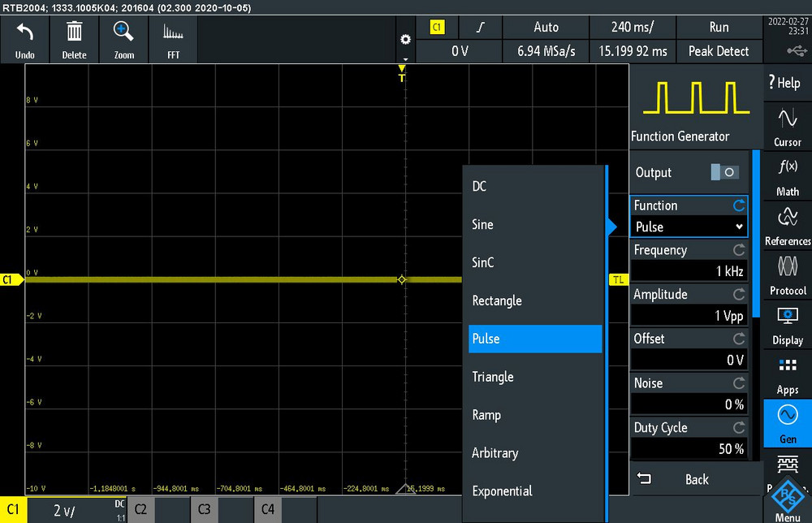Open Help from the sidebar

[787, 83]
